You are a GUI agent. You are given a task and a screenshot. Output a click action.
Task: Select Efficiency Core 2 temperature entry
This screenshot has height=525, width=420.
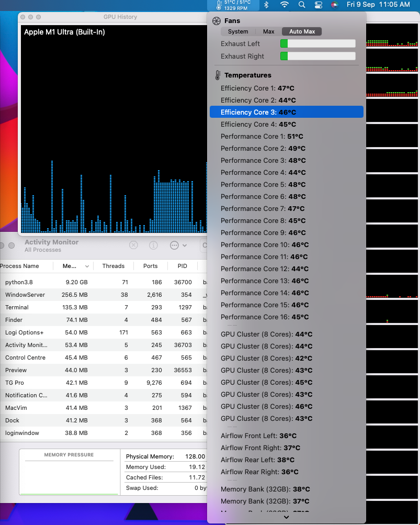(x=287, y=100)
